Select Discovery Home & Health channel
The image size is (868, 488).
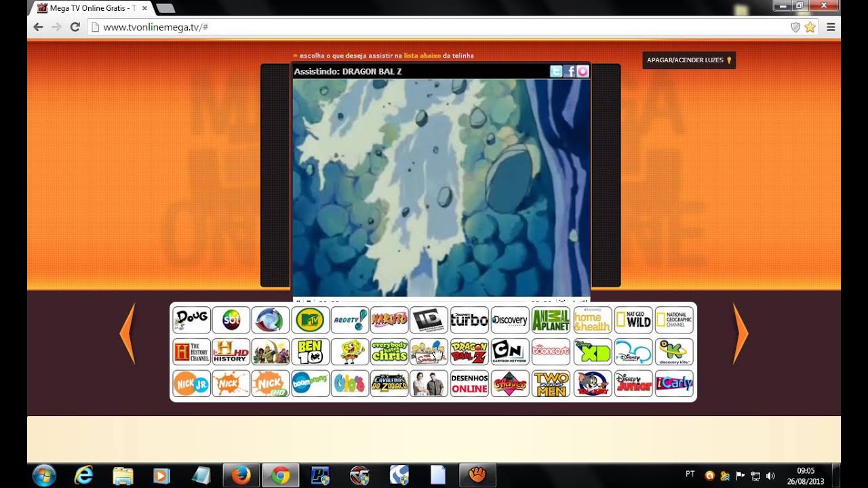coord(592,320)
